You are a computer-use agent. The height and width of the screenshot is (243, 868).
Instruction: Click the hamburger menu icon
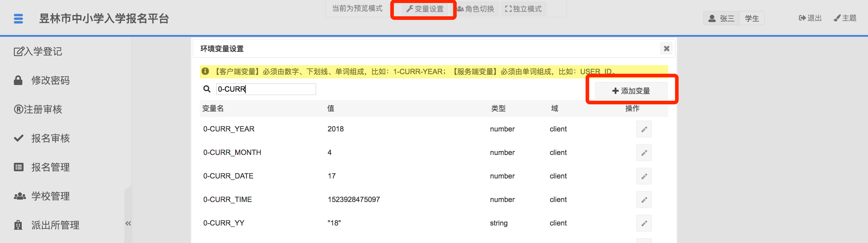(18, 18)
